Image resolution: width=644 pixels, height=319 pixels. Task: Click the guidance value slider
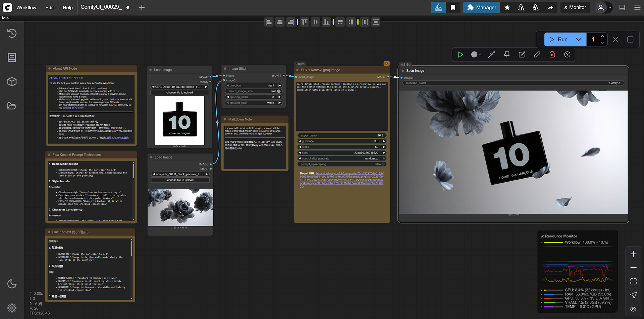pos(341,141)
